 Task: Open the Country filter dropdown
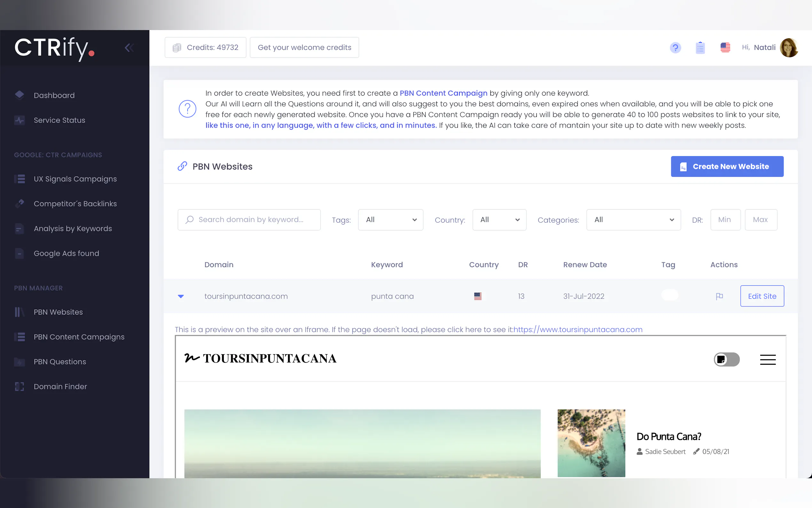click(499, 220)
